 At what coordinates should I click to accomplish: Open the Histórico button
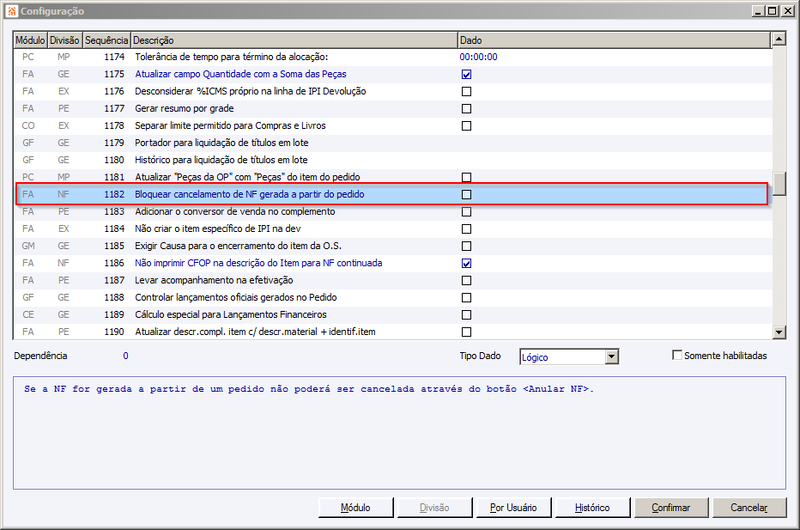click(592, 508)
